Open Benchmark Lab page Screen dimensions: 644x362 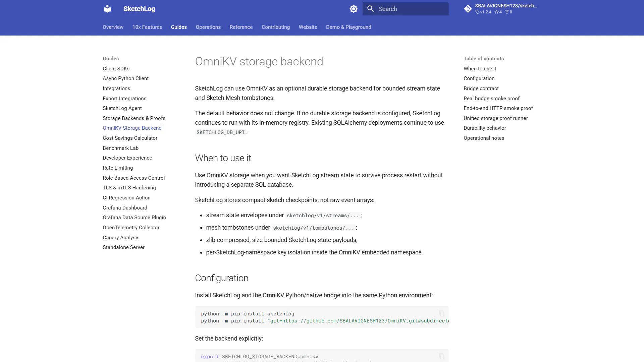(121, 148)
